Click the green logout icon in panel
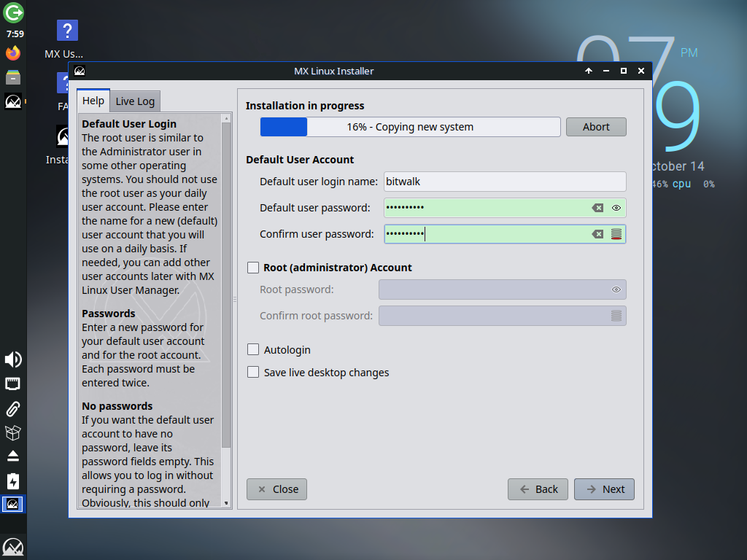This screenshot has width=747, height=560. coord(13,12)
